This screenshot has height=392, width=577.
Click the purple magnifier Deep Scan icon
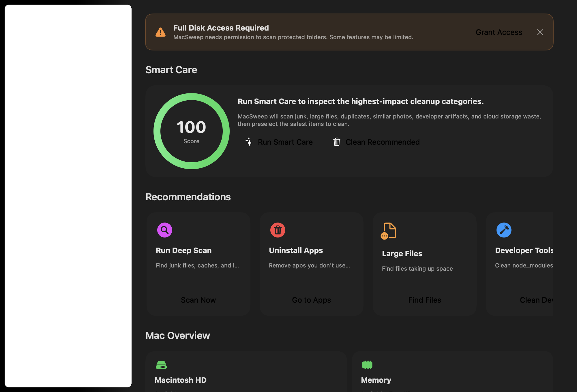[165, 230]
